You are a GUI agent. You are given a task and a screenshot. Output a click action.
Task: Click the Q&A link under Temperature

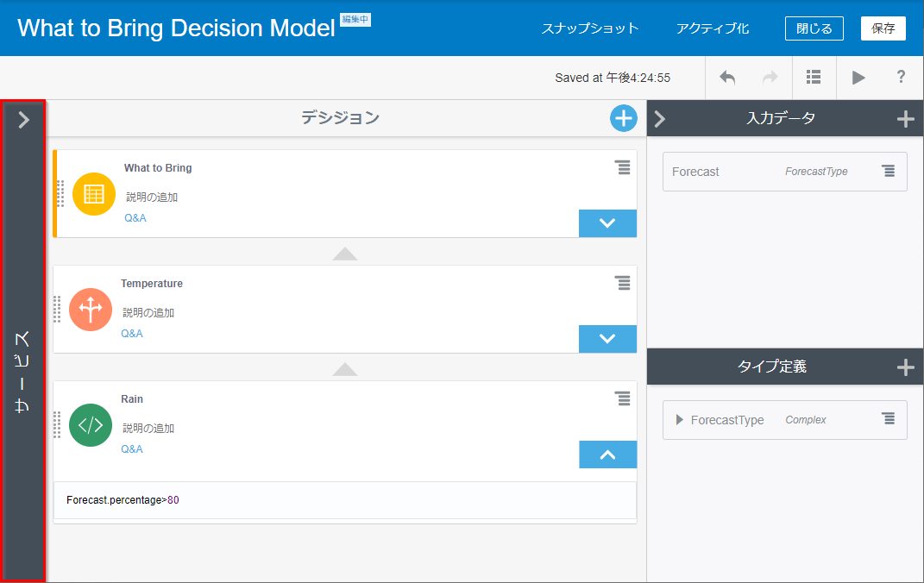(132, 334)
